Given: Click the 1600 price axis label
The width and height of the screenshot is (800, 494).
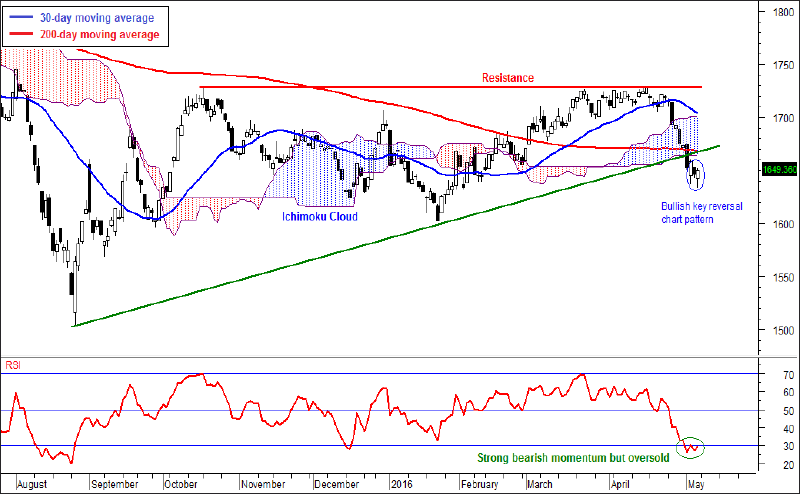Looking at the screenshot, I should (783, 224).
